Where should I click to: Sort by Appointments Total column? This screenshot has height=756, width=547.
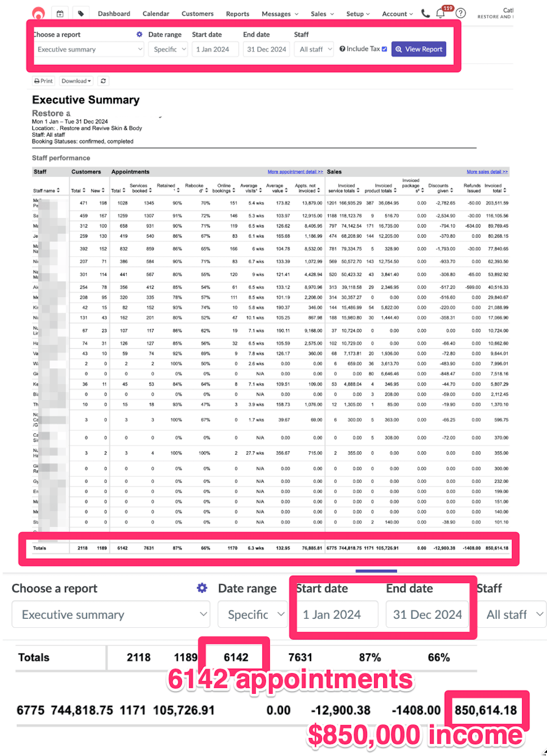pyautogui.click(x=118, y=190)
